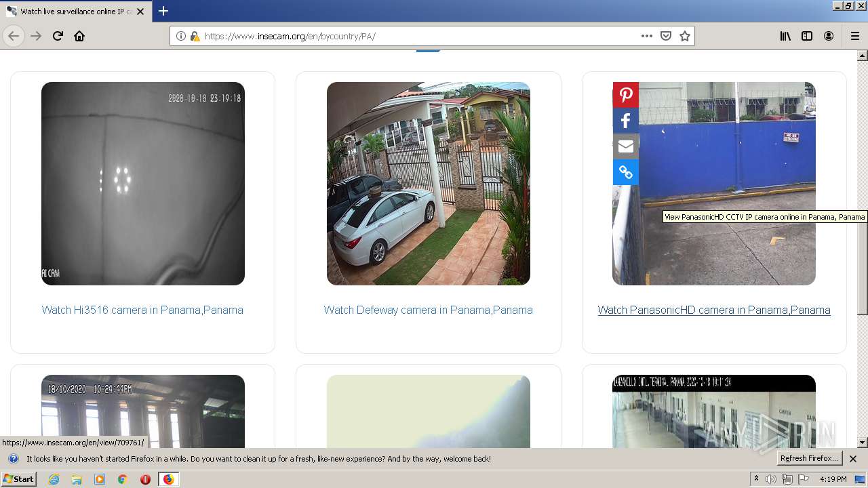Share on Facebook icon
This screenshot has height=488, width=868.
(625, 121)
